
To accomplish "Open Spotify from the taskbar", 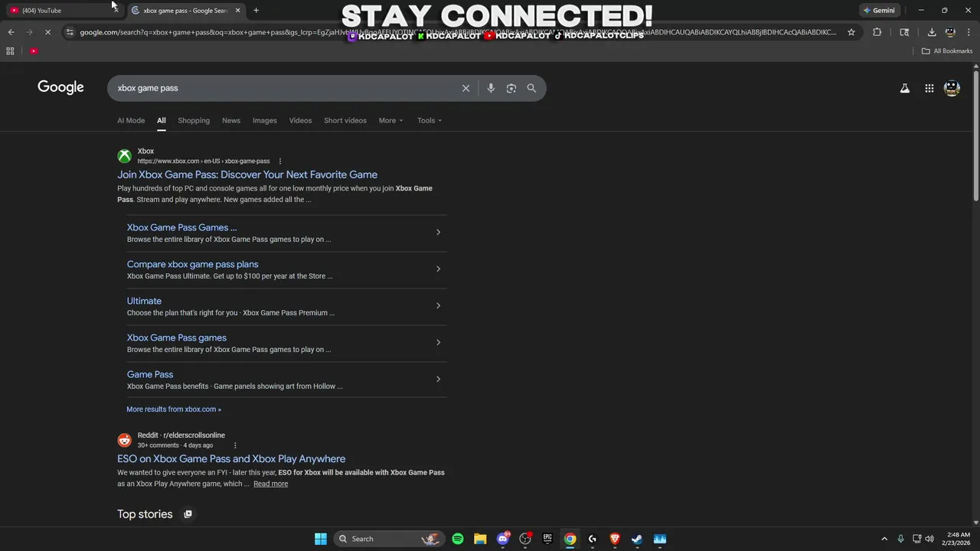I will 458,539.
